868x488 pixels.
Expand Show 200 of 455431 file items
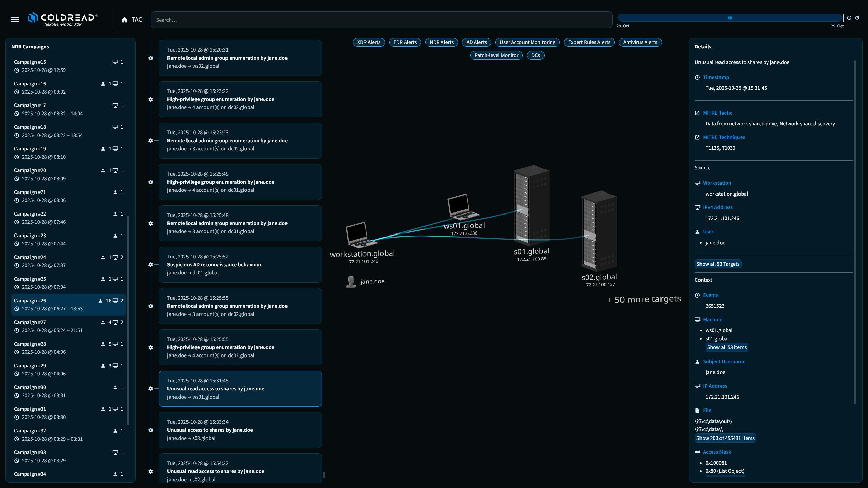point(725,438)
